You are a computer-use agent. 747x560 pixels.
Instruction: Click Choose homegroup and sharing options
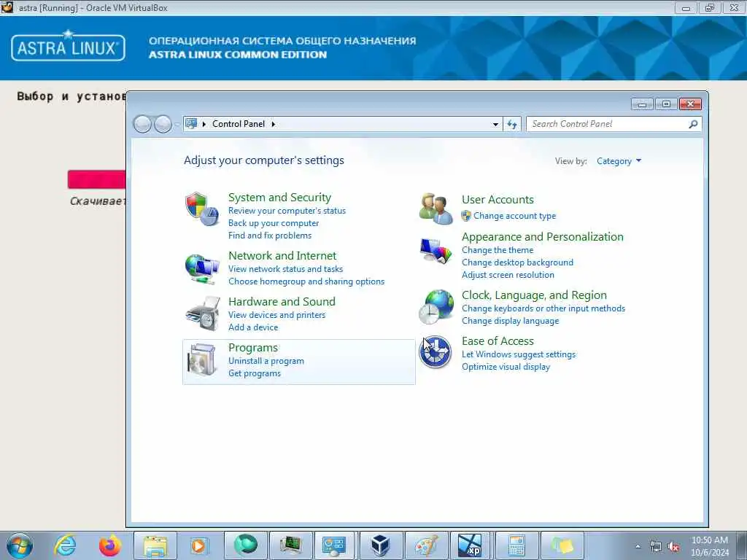point(306,281)
